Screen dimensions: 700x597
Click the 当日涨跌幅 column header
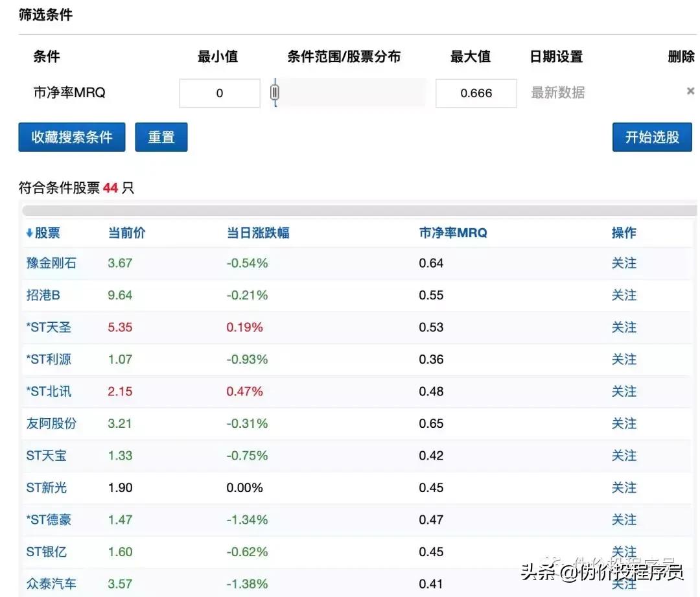pyautogui.click(x=257, y=232)
